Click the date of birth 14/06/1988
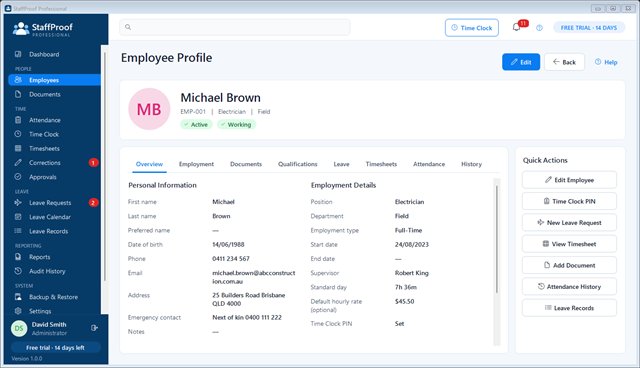 click(x=228, y=244)
